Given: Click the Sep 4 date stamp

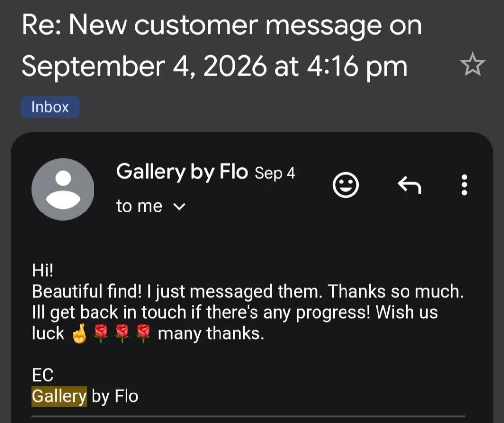Looking at the screenshot, I should (x=275, y=173).
